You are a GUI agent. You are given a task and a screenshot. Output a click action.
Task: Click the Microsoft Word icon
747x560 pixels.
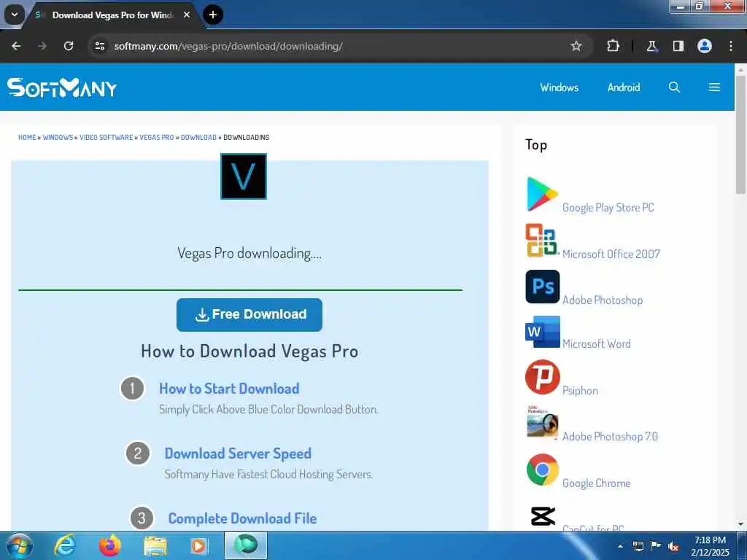[x=542, y=332]
